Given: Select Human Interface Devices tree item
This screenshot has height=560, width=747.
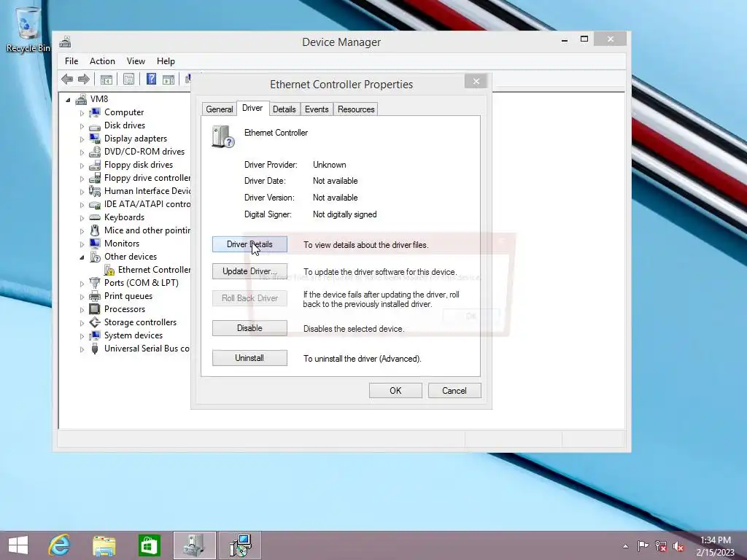Looking at the screenshot, I should 147,191.
